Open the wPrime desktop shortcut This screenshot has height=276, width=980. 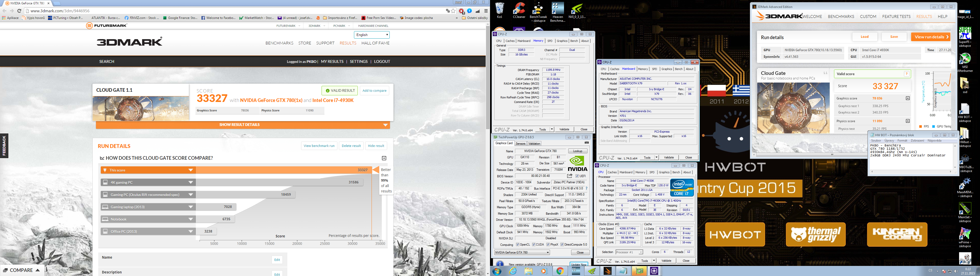pyautogui.click(x=965, y=237)
